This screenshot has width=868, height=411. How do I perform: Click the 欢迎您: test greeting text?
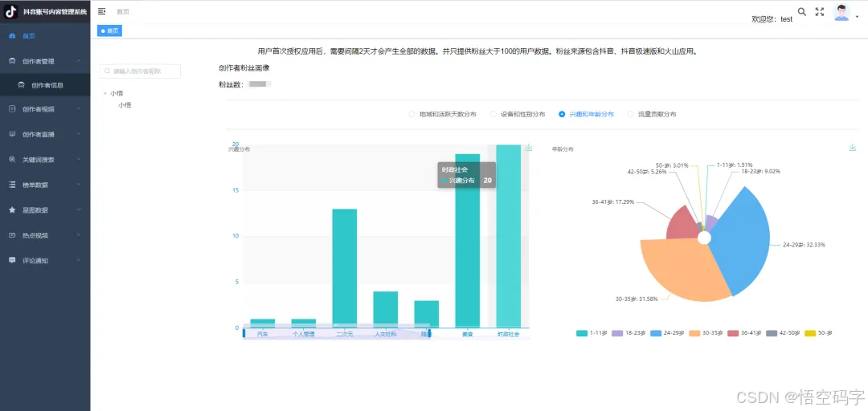(772, 18)
